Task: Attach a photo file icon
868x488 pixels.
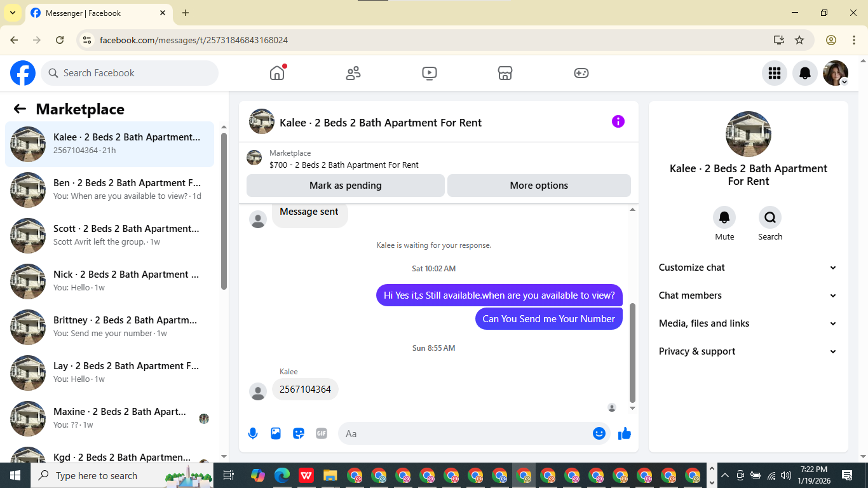Action: (x=276, y=433)
